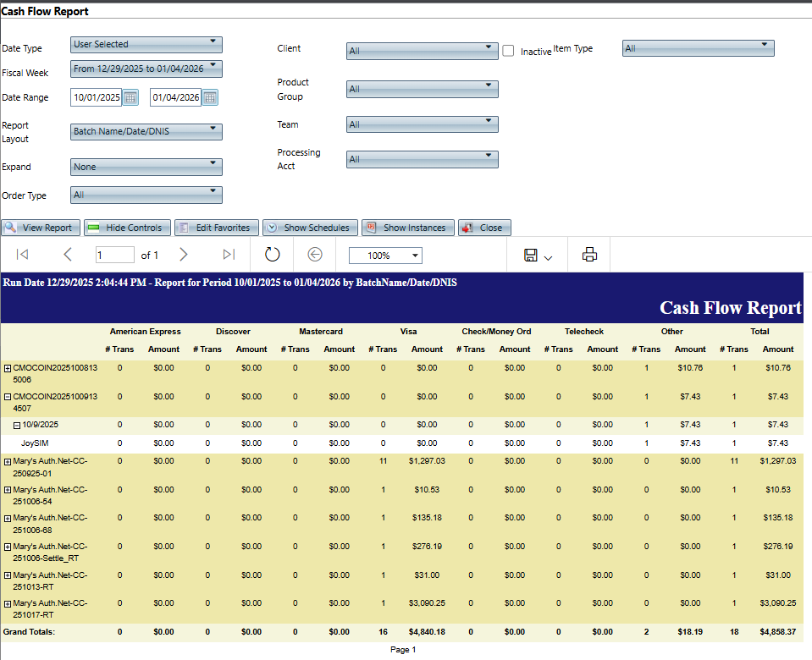Open the Client dropdown
The width and height of the screenshot is (812, 660).
(423, 51)
